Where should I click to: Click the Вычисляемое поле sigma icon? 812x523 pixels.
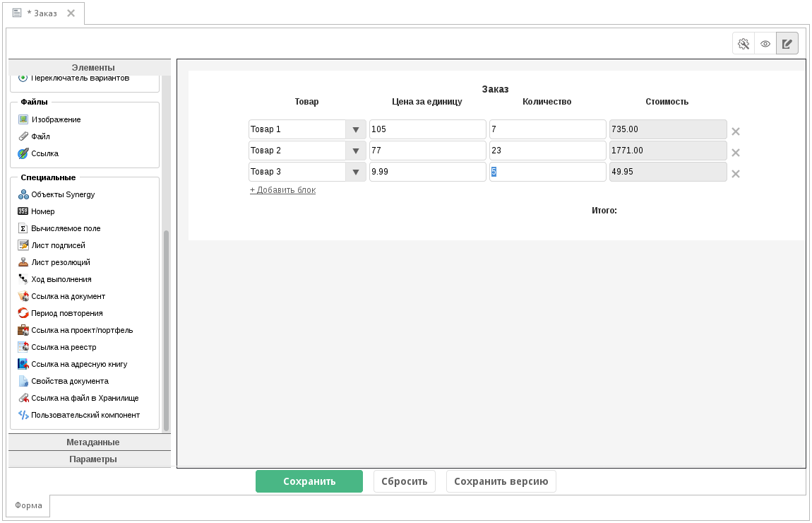coord(23,228)
